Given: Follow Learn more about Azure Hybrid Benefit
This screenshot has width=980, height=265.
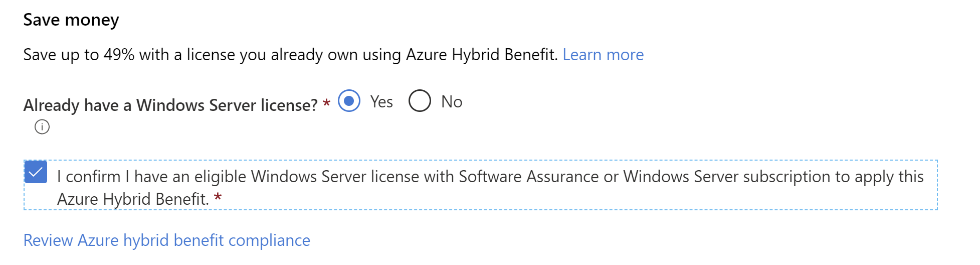Looking at the screenshot, I should 603,54.
